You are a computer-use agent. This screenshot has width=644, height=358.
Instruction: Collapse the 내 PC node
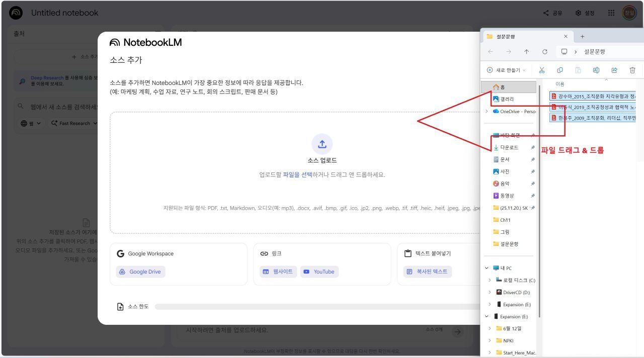[487, 268]
